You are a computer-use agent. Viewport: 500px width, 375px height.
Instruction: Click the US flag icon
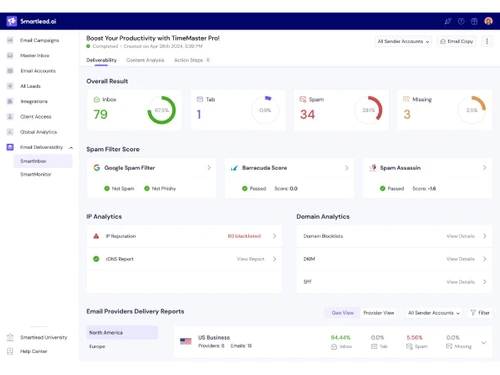coord(186,341)
